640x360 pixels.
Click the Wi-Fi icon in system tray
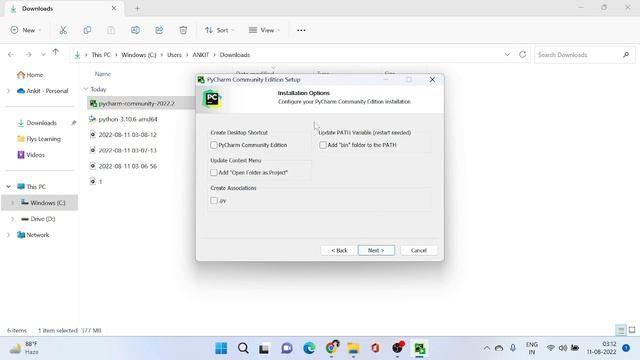point(551,348)
